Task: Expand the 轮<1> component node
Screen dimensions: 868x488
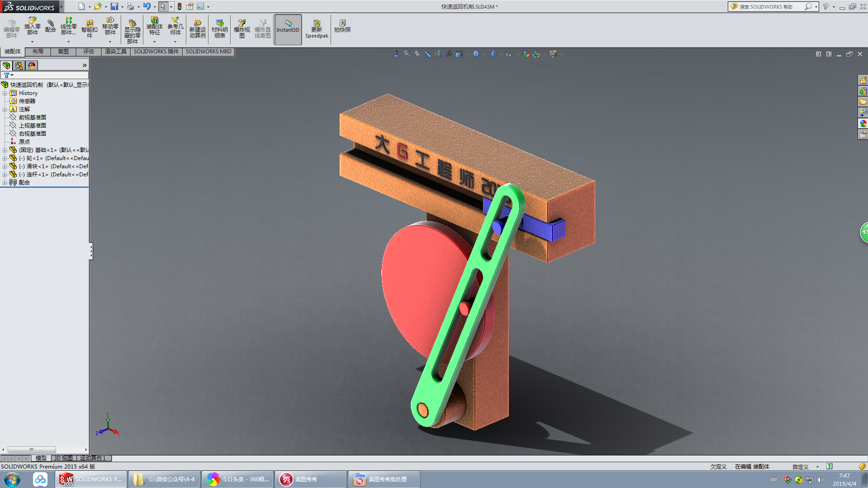Action: click(5, 158)
